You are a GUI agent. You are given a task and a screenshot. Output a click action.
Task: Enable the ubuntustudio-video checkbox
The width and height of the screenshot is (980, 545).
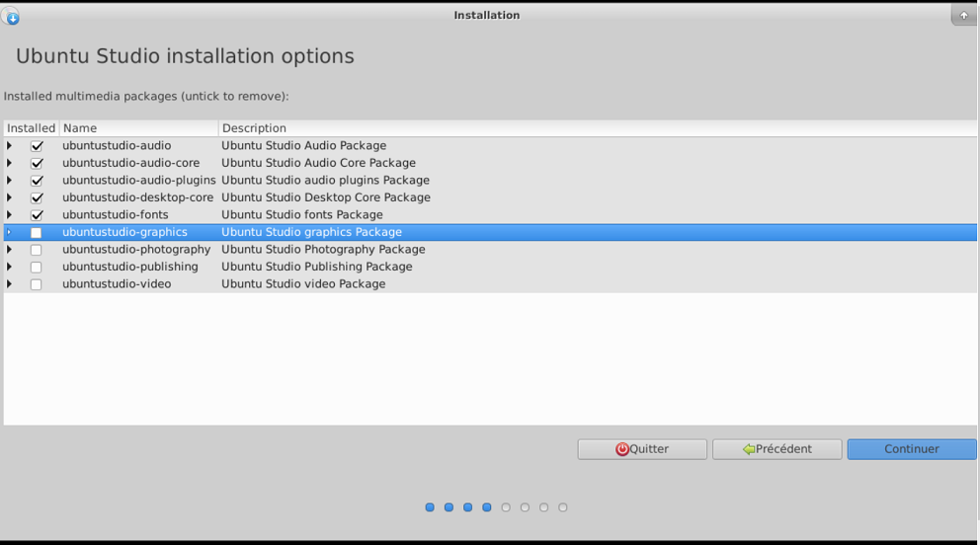tap(37, 284)
